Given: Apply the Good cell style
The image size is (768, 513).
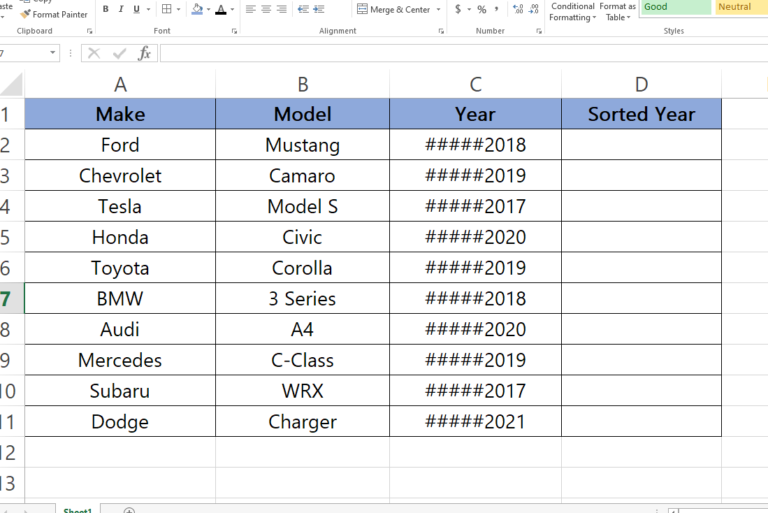Looking at the screenshot, I should tap(674, 7).
